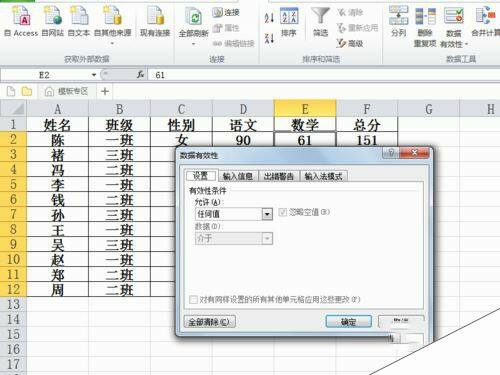
Task: Sort descending Z to A icon
Action: click(x=269, y=38)
